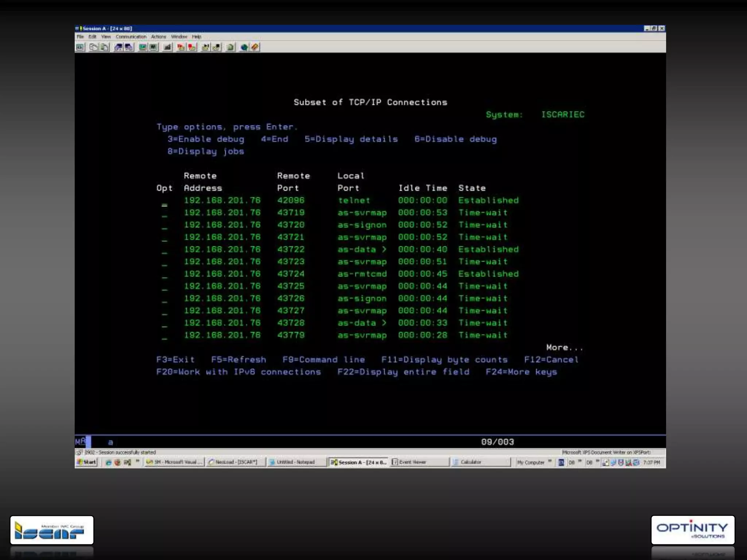Click the Paste toolbar icon
The width and height of the screenshot is (747, 560).
[105, 47]
